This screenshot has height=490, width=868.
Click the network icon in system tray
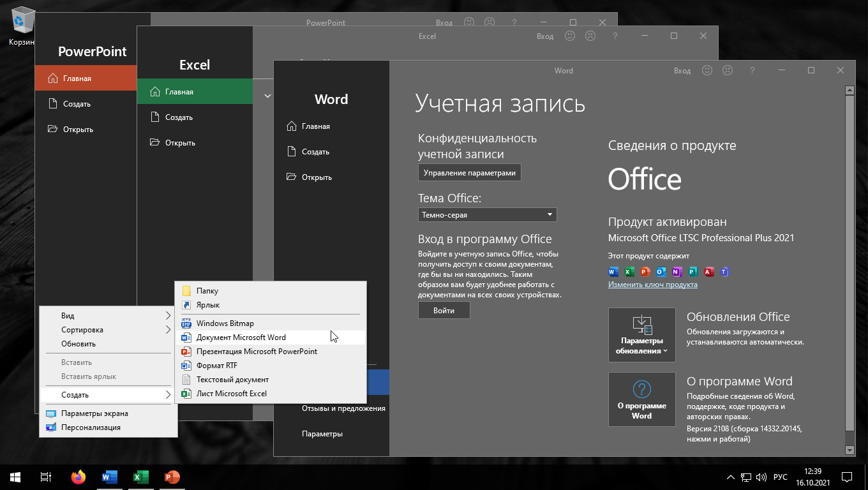tap(746, 477)
